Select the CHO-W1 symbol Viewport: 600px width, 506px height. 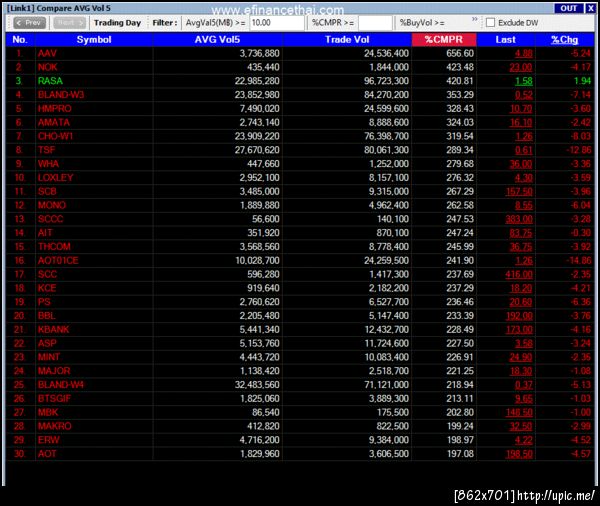(55, 136)
